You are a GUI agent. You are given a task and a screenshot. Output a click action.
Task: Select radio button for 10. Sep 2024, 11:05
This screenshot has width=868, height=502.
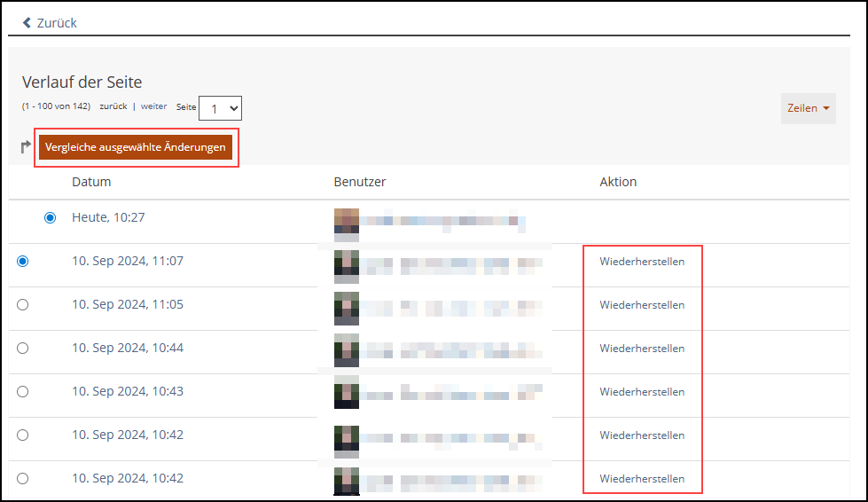23,304
